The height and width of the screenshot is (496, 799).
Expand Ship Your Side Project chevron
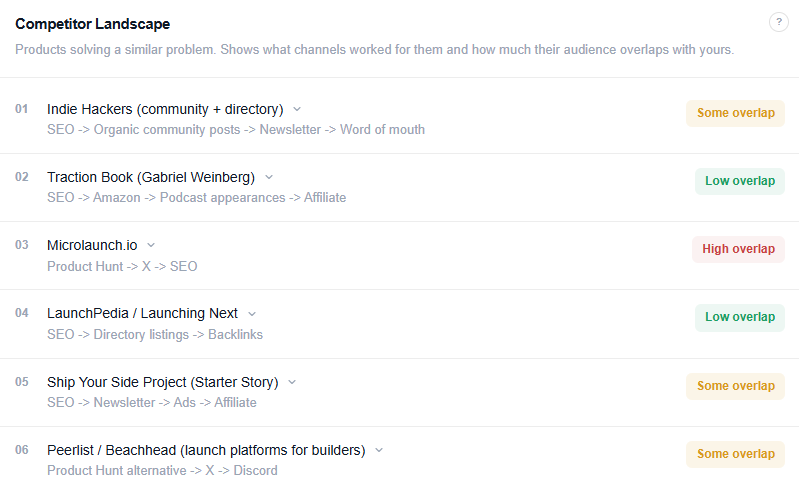[x=292, y=382]
